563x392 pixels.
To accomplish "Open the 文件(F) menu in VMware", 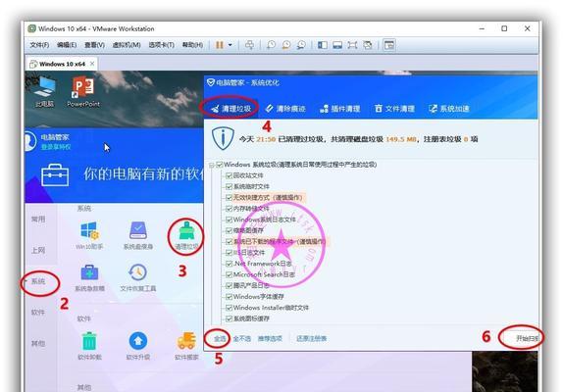I will 39,45.
